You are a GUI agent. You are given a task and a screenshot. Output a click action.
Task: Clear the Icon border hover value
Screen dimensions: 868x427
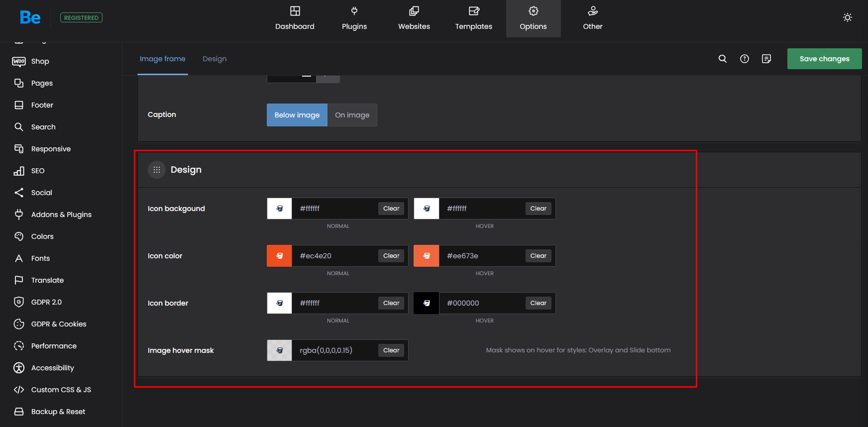tap(538, 303)
